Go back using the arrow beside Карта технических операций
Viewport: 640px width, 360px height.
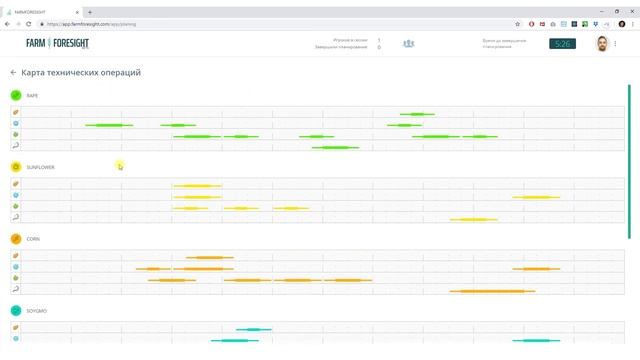[13, 72]
